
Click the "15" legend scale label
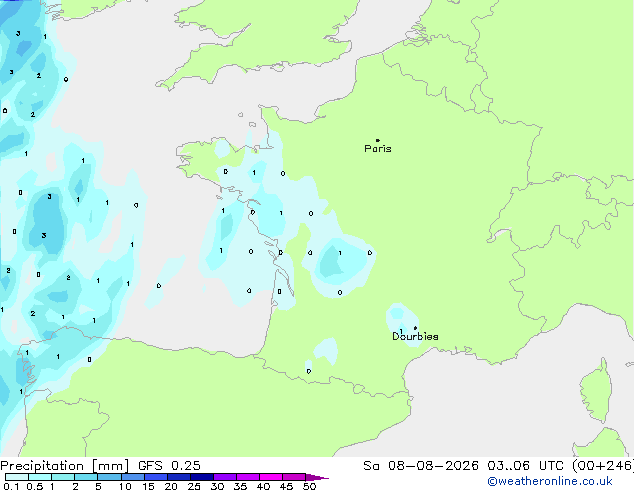tap(148, 486)
